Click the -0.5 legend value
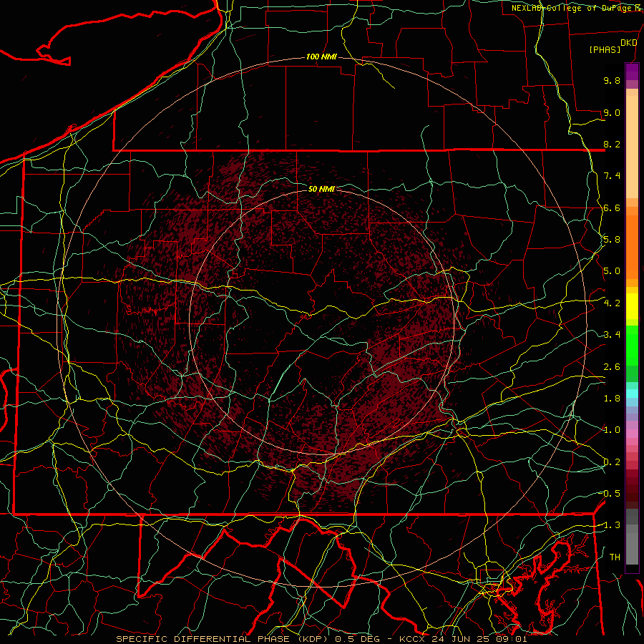This screenshot has width=644, height=644. 610,494
